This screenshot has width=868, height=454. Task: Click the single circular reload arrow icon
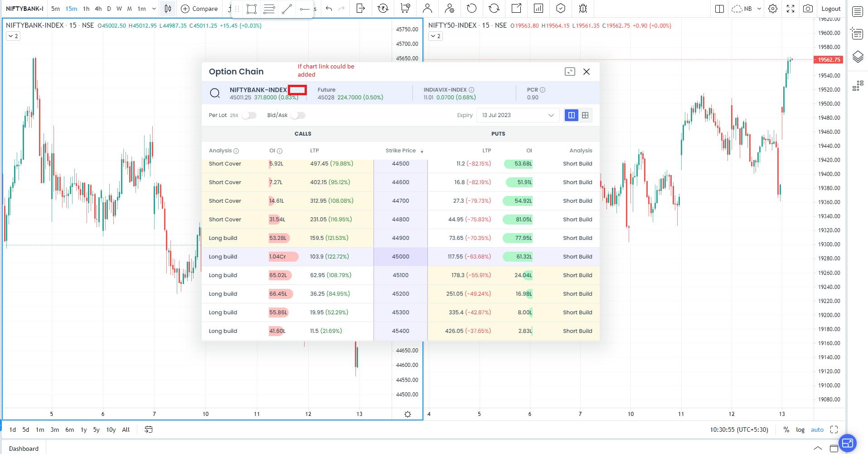click(472, 9)
